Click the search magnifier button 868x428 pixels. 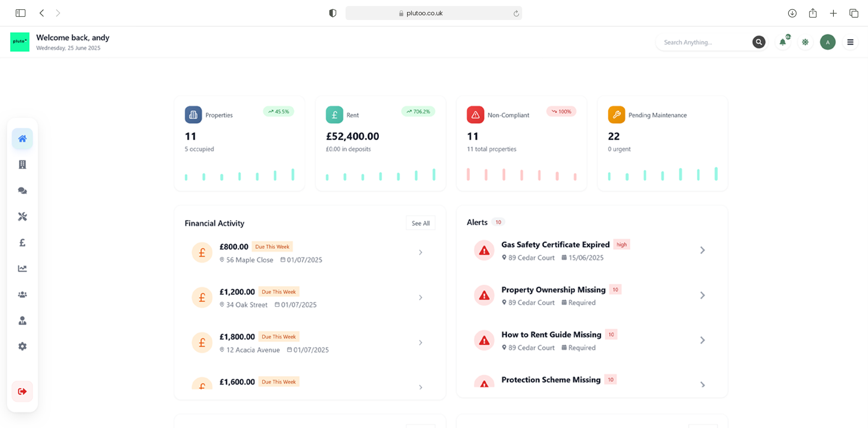758,42
